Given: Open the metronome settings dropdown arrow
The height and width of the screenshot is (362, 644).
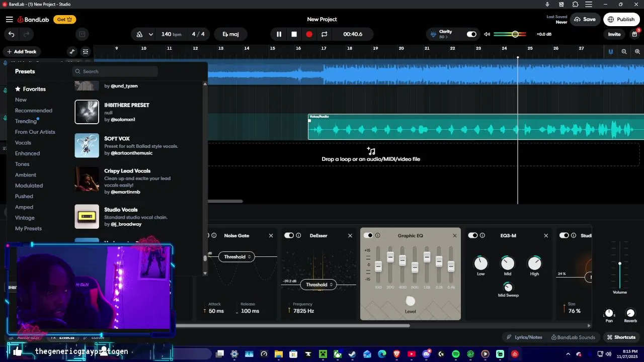Looking at the screenshot, I should click(150, 34).
